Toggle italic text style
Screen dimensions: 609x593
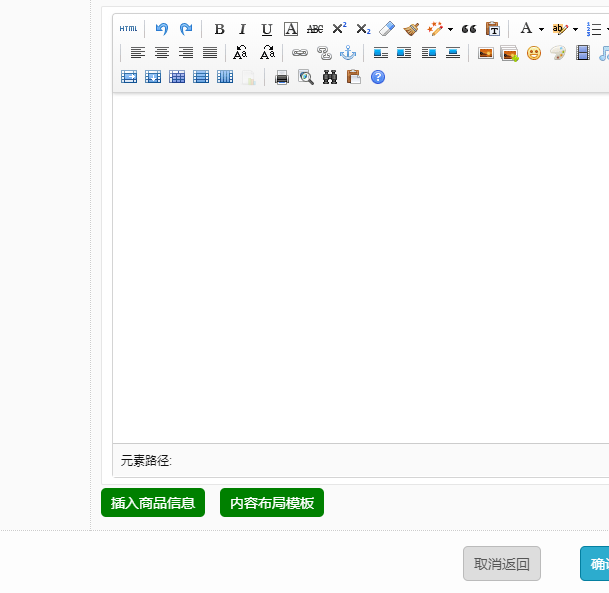(x=242, y=29)
